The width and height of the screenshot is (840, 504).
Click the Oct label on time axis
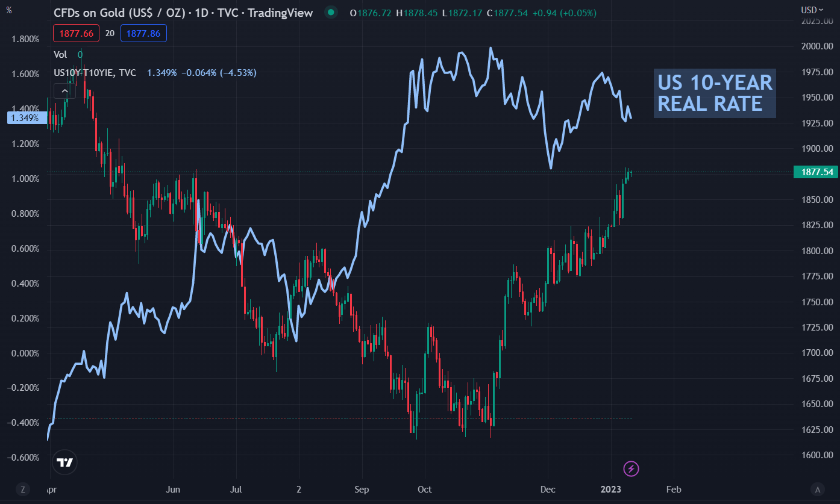coord(425,490)
